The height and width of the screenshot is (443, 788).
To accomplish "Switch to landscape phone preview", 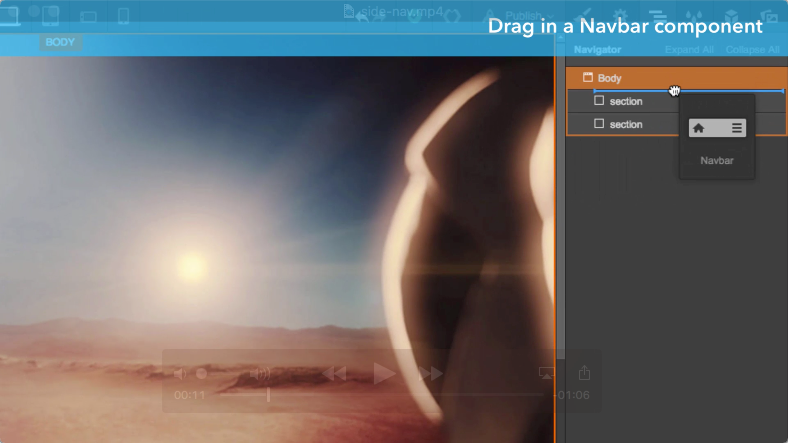I will (88, 17).
